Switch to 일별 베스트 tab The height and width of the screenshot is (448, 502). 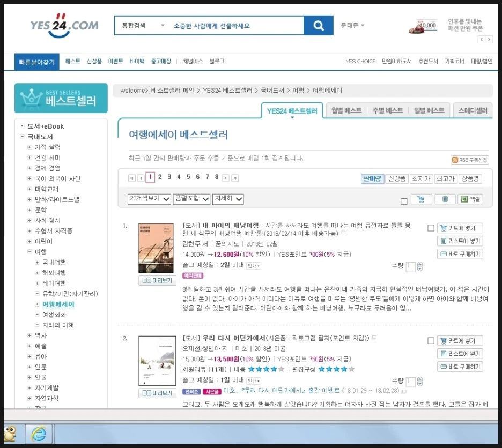pos(429,110)
